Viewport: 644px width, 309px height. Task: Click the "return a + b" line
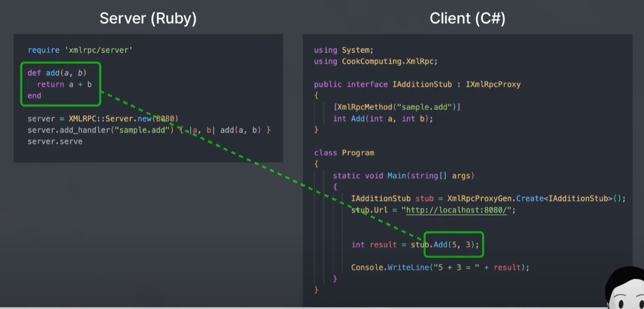(x=64, y=84)
